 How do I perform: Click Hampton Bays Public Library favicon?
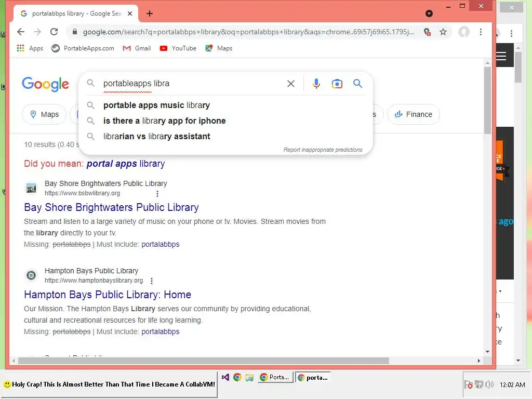(31, 275)
